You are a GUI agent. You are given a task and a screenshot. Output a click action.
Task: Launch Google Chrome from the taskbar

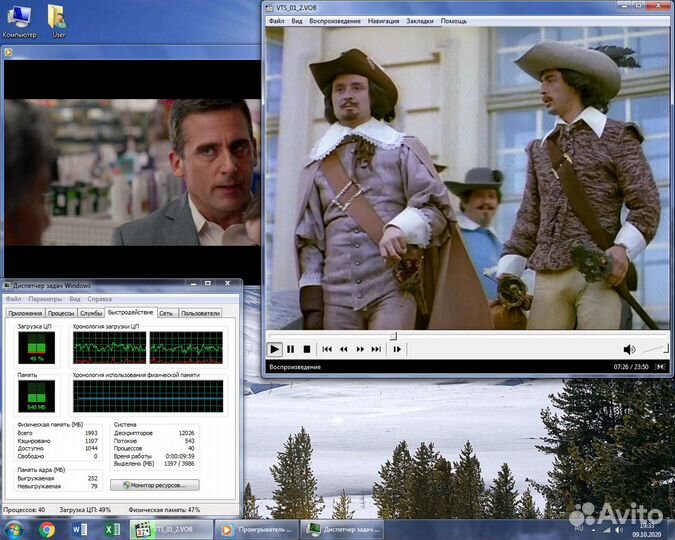[x=47, y=529]
